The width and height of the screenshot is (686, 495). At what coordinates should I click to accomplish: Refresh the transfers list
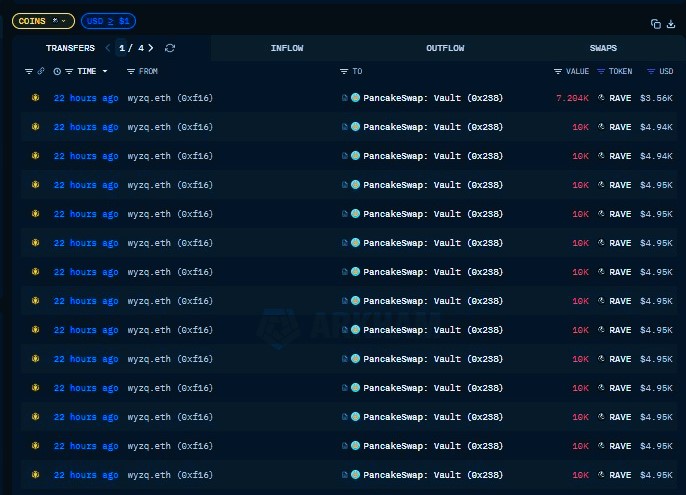(x=170, y=48)
